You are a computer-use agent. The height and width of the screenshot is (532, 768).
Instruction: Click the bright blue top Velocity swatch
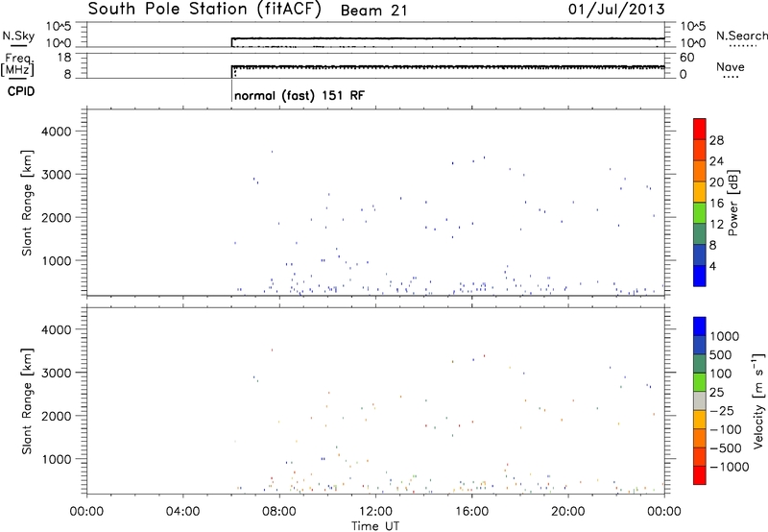click(x=700, y=326)
